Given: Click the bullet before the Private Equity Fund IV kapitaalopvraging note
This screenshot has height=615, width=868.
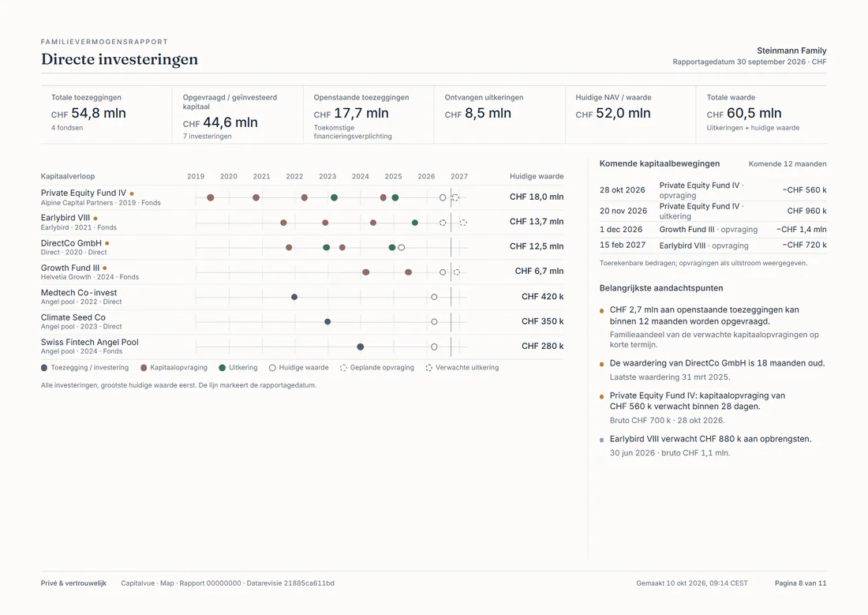Looking at the screenshot, I should tap(602, 396).
